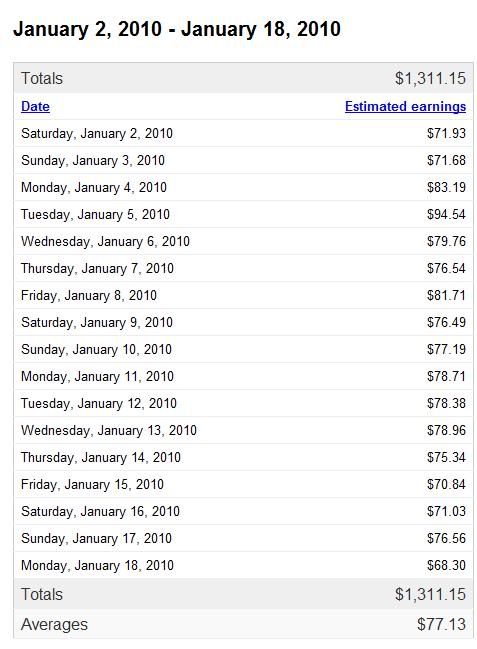Click the Averages $77.13 value
This screenshot has width=477, height=649.
tap(441, 624)
